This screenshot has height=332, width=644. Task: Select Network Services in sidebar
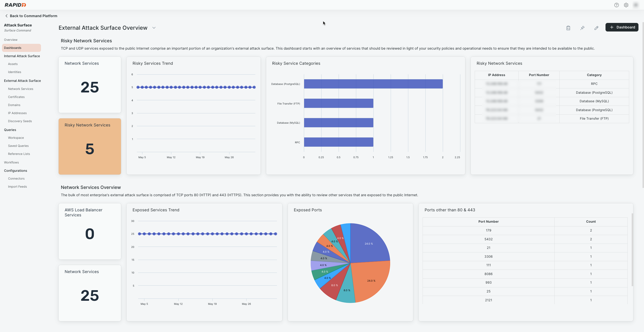click(21, 89)
